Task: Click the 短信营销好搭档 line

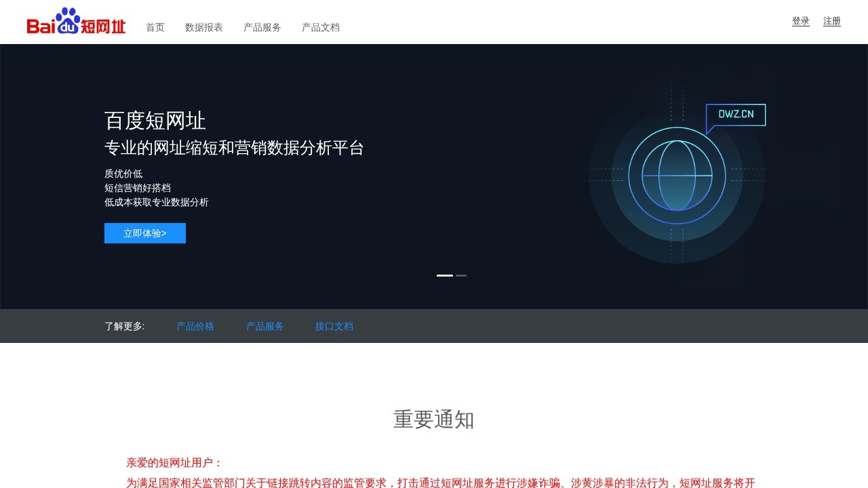Action: coord(138,188)
